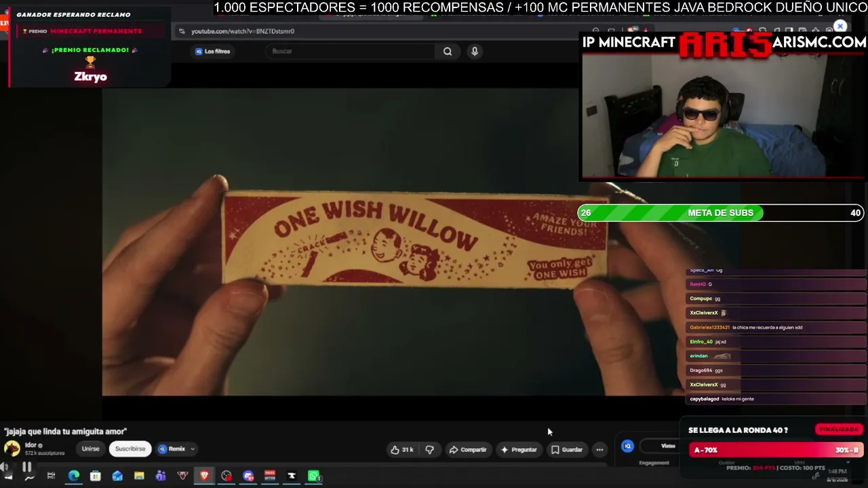Open Idor channel avatar
The height and width of the screenshot is (488, 868).
click(12, 449)
